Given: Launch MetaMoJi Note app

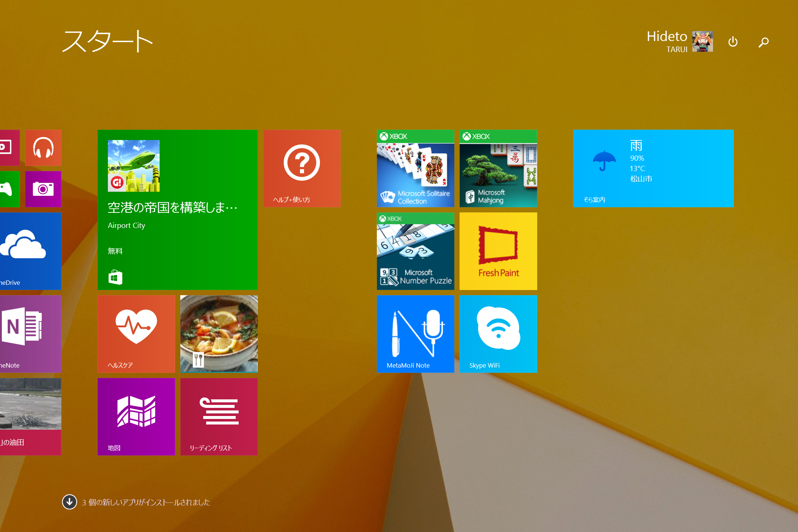Looking at the screenshot, I should [415, 334].
